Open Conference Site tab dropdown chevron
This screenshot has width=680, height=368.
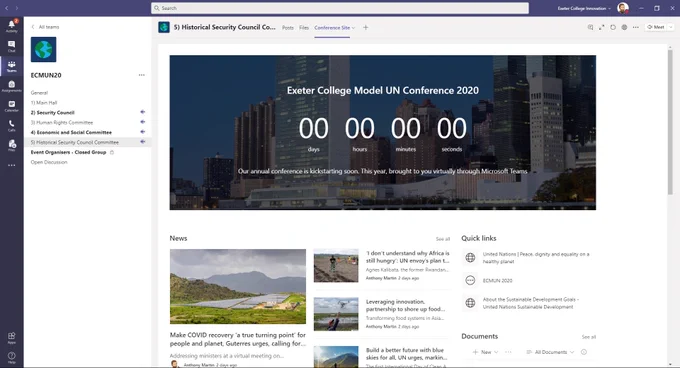(353, 28)
